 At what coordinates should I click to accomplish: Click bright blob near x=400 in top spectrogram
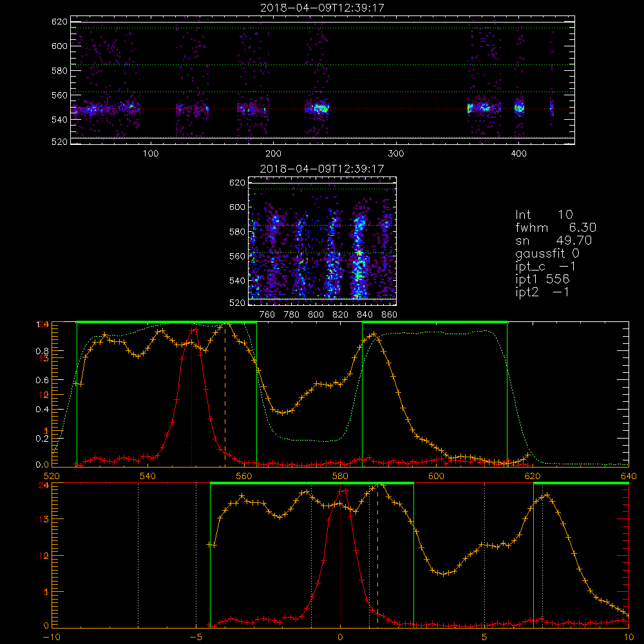click(x=520, y=108)
